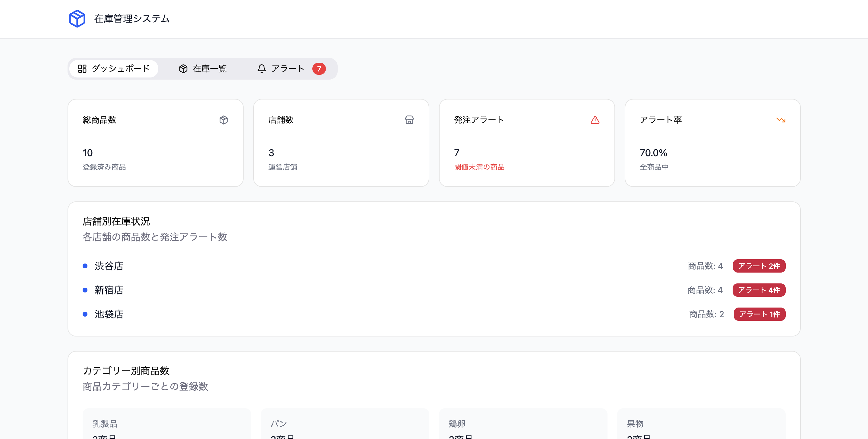
Task: Click the store icon on 店舗数 card
Action: (x=409, y=120)
